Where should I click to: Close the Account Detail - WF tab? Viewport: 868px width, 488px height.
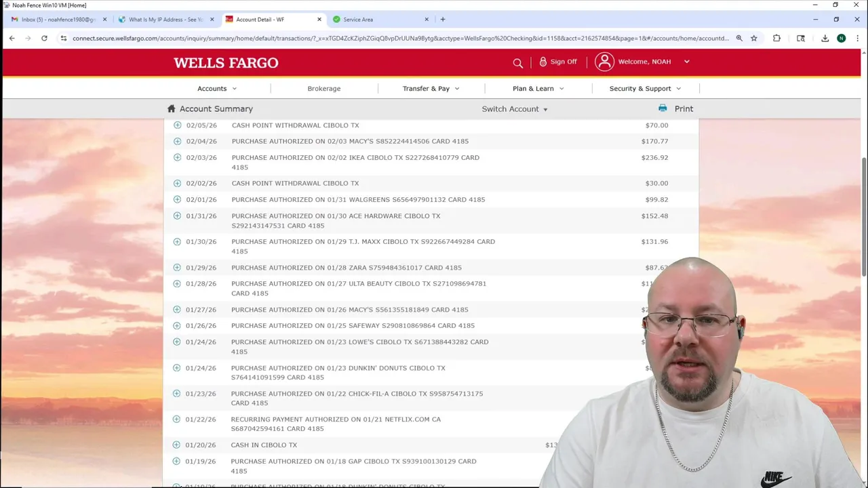(x=319, y=20)
